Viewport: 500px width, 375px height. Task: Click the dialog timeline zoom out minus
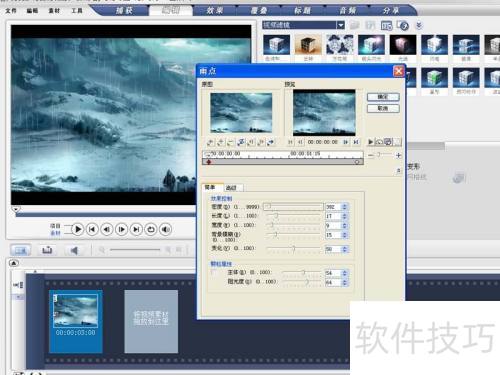click(370, 155)
